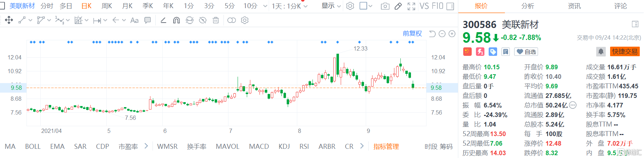Select the polygon channel drawing tool
The height and width of the screenshot is (158, 644).
[41, 20]
